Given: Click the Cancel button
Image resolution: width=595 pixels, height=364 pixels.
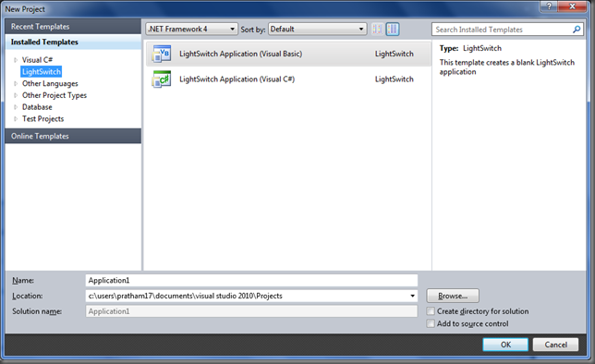Looking at the screenshot, I should (x=555, y=345).
